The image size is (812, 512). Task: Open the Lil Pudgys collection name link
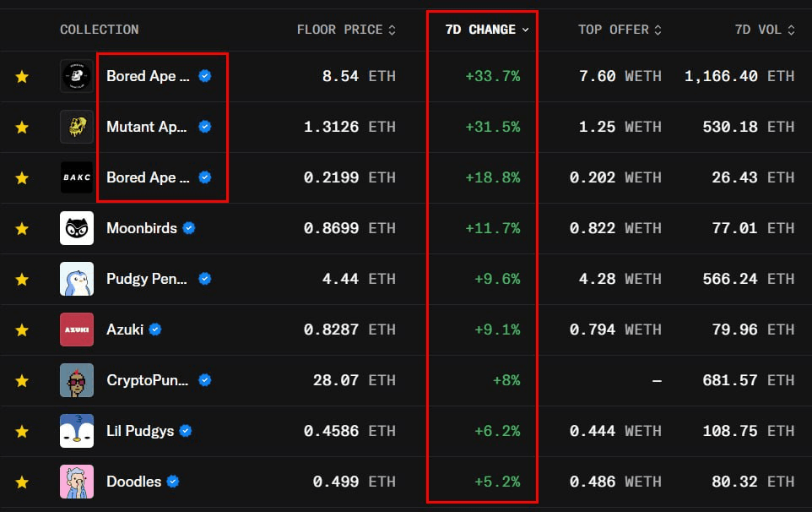coord(140,431)
